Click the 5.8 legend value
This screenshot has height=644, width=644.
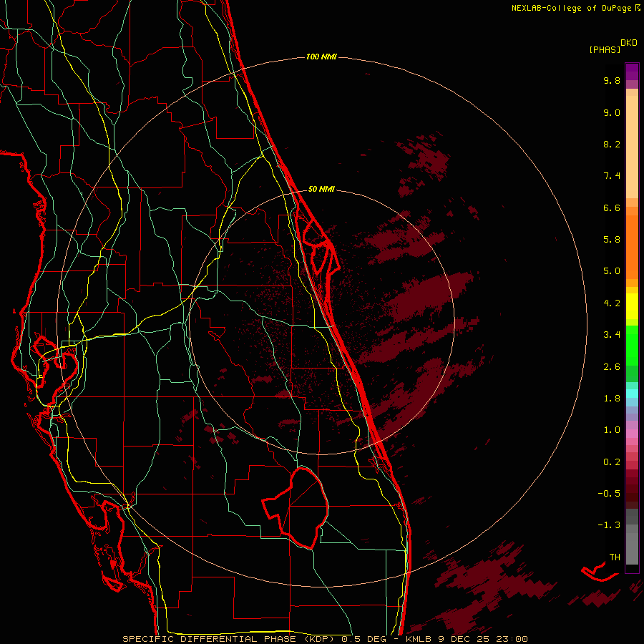click(x=612, y=240)
